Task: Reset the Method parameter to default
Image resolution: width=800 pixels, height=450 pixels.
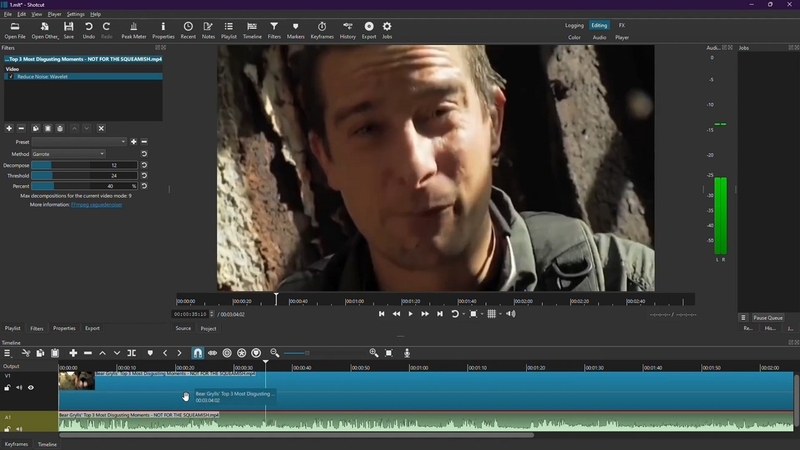Action: pos(144,154)
